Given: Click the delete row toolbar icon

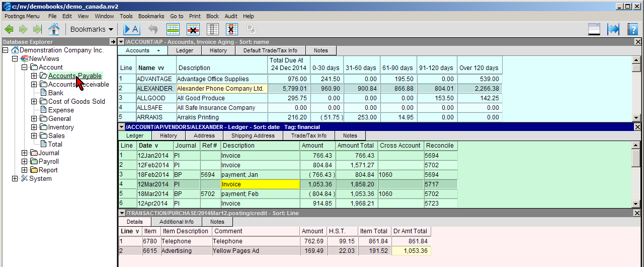Looking at the screenshot, I should [193, 29].
